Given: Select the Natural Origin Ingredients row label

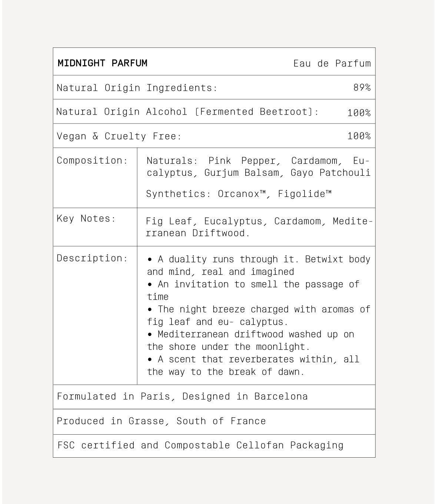Looking at the screenshot, I should coord(137,88).
